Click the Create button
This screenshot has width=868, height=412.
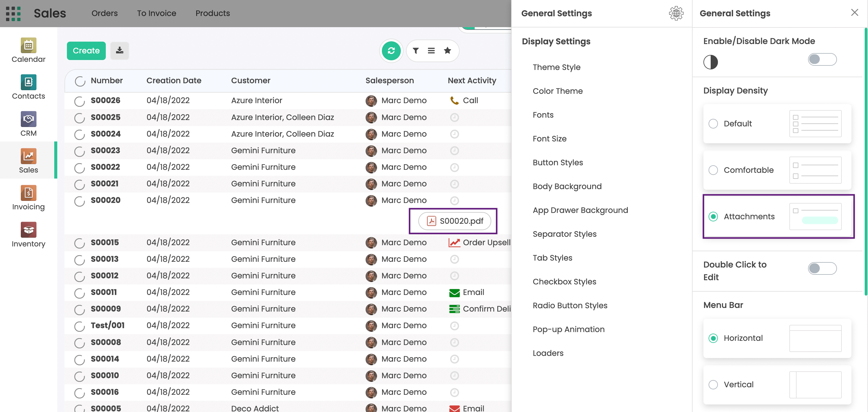(x=86, y=51)
